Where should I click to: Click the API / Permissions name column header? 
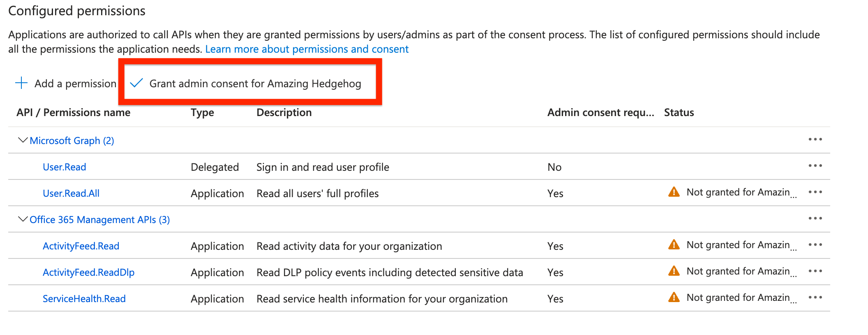coord(73,113)
